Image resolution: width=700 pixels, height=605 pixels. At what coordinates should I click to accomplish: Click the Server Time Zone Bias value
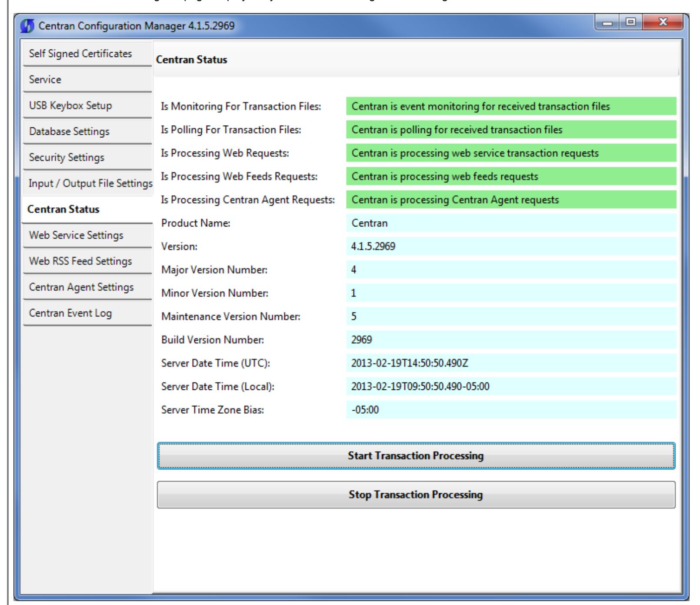coord(511,410)
